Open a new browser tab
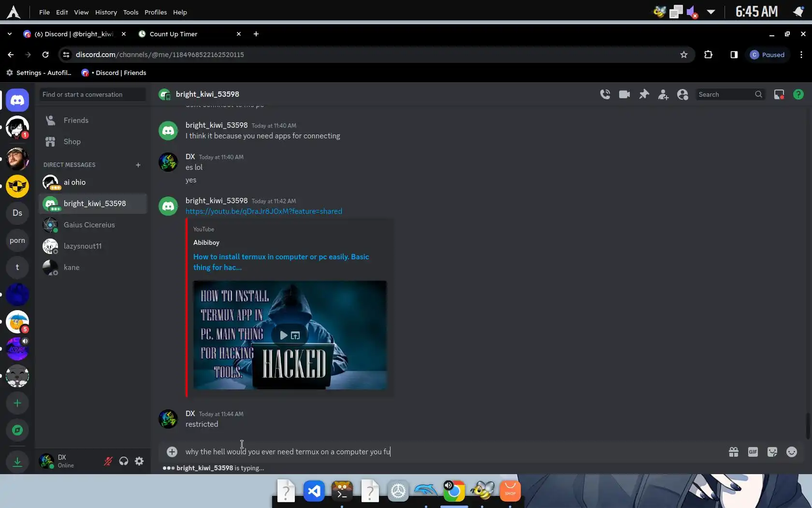This screenshot has height=508, width=812. coord(256,34)
